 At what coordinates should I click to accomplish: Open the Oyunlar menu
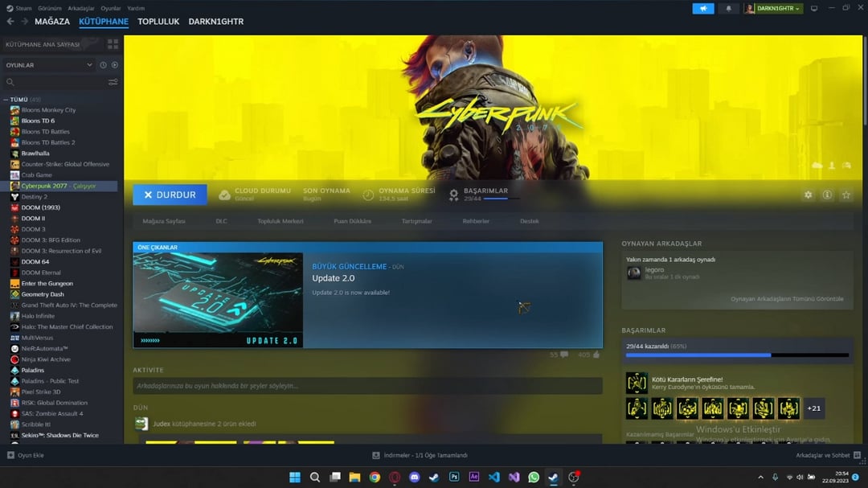[x=111, y=8]
